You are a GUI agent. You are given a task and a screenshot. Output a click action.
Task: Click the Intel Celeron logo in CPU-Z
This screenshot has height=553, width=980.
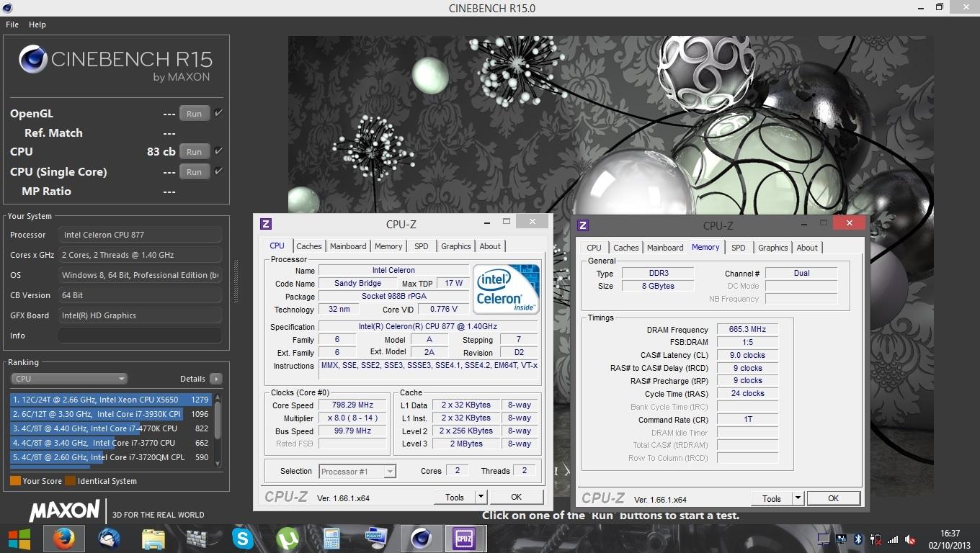(x=506, y=289)
